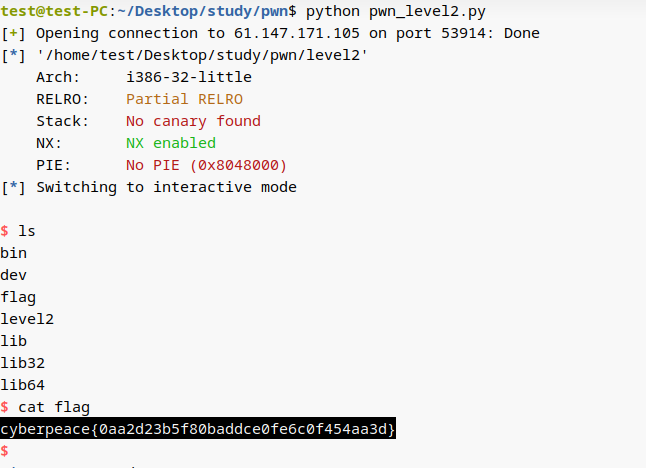Viewport: 646px width, 468px height.
Task: Click the green 'NX enabled' text
Action: (x=171, y=143)
